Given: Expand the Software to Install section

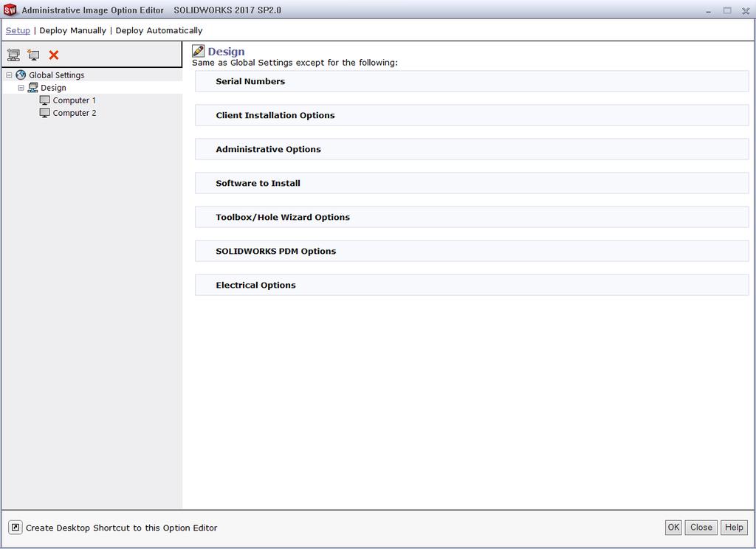Looking at the screenshot, I should 472,183.
